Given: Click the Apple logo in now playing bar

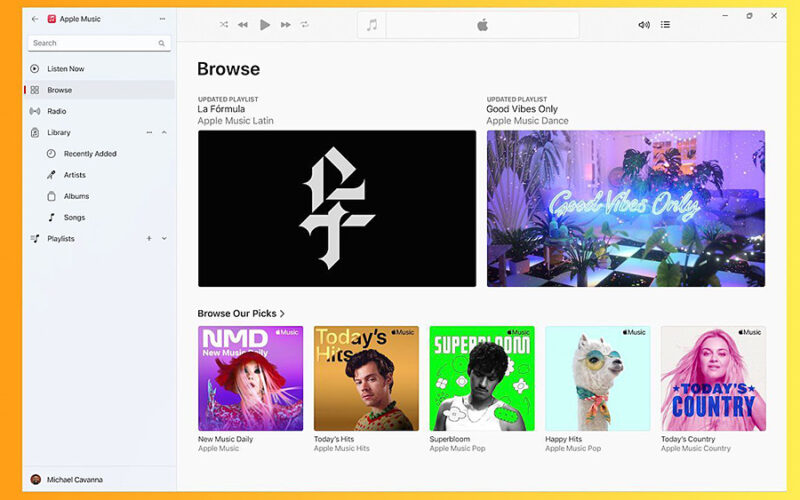Looking at the screenshot, I should click(482, 24).
